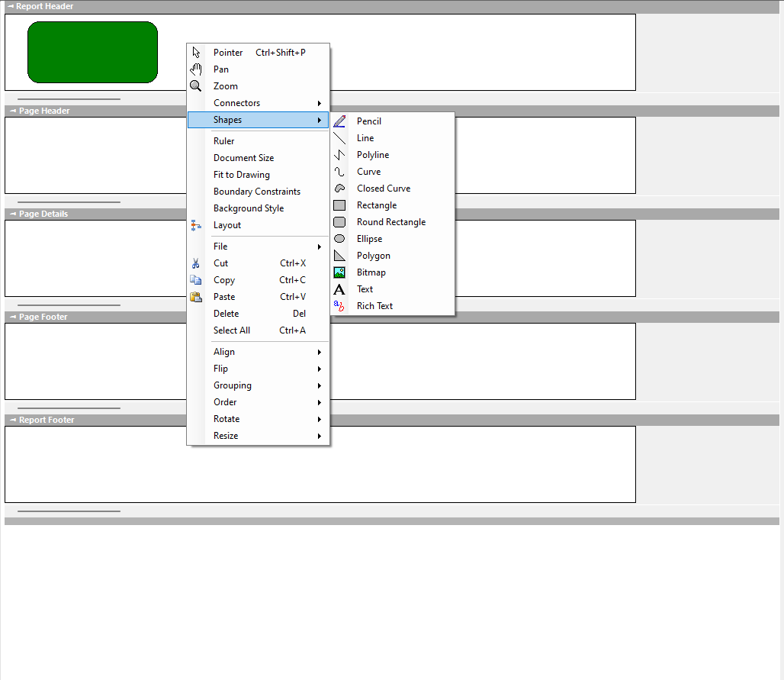Click inside the Page Footer canvas area
Screen dimensions: 784x680
tap(488, 361)
